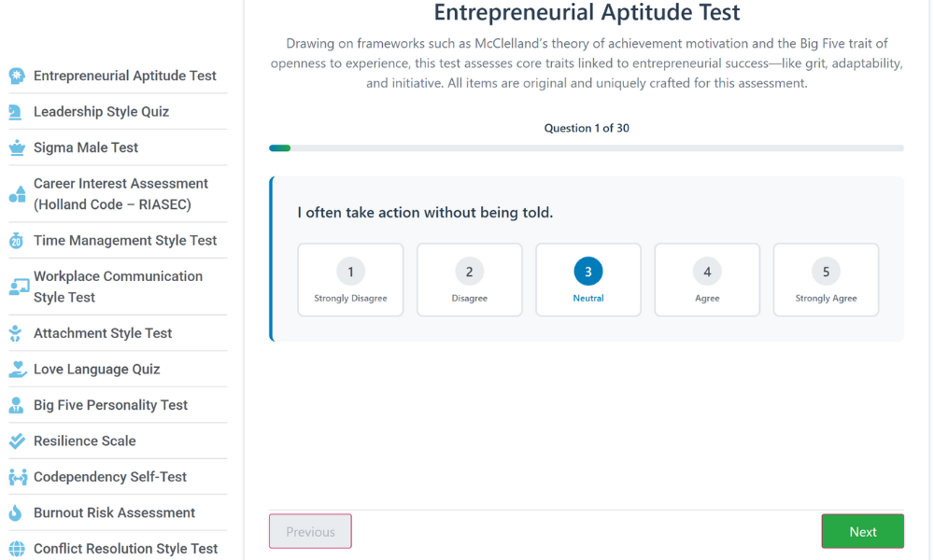The width and height of the screenshot is (934, 560).
Task: Click the question progress bar
Action: coord(587,147)
